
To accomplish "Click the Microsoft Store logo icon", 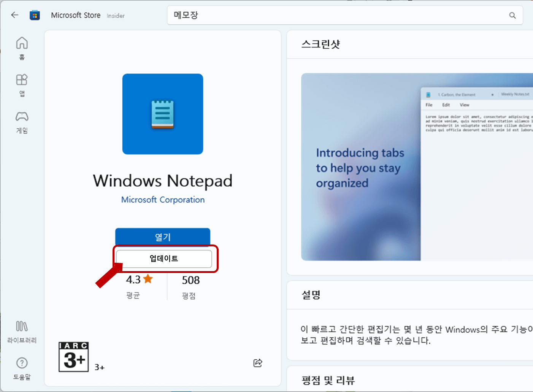I will coord(35,15).
